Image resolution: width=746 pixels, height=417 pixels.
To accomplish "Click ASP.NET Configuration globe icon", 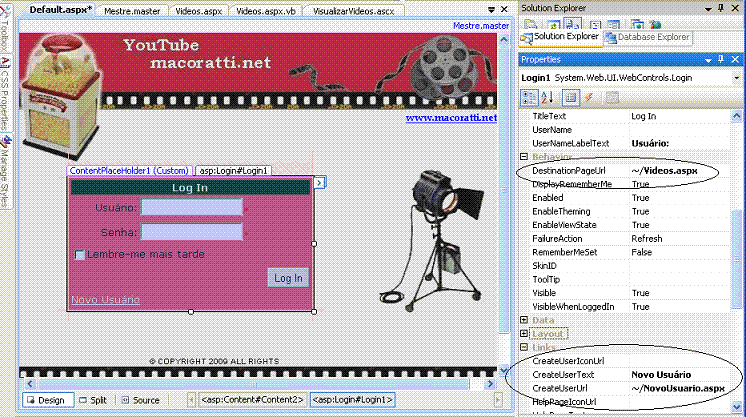I will [x=656, y=24].
